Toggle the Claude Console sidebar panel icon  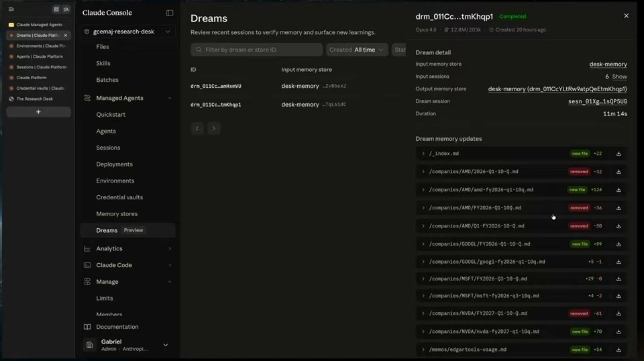click(x=170, y=13)
